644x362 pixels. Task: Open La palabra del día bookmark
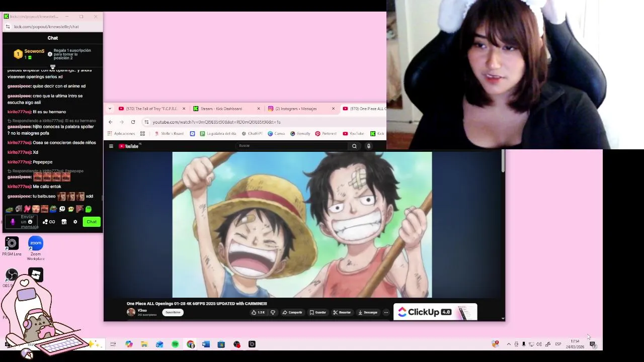point(218,134)
